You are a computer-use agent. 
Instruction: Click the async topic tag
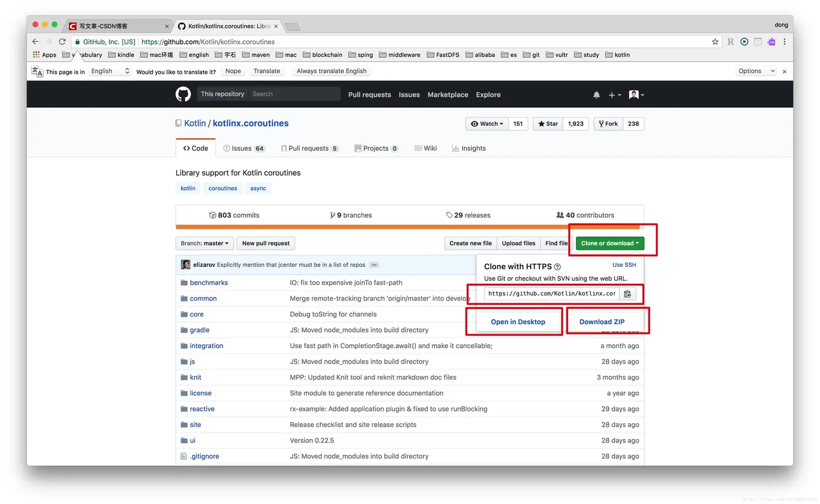(x=258, y=188)
